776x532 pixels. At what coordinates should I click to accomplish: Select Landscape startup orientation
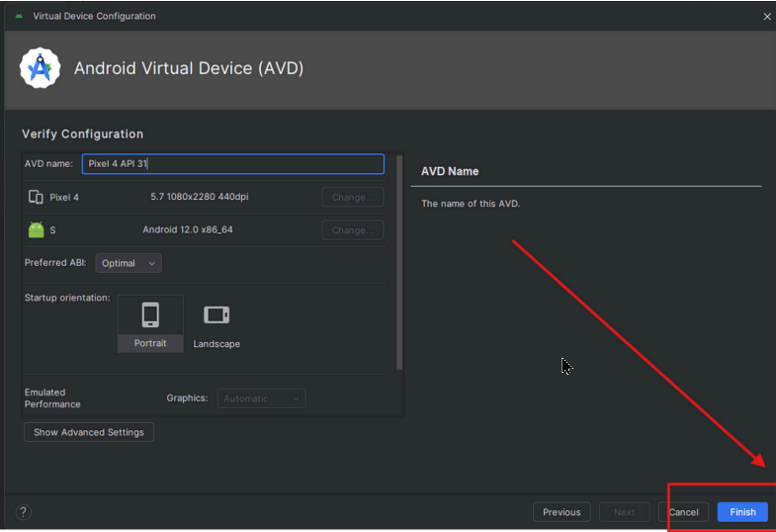216,323
